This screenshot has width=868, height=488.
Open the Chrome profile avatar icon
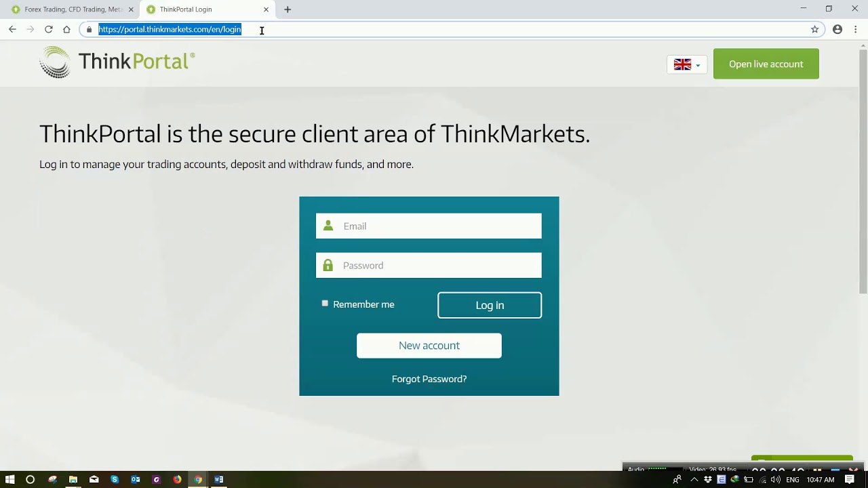837,29
